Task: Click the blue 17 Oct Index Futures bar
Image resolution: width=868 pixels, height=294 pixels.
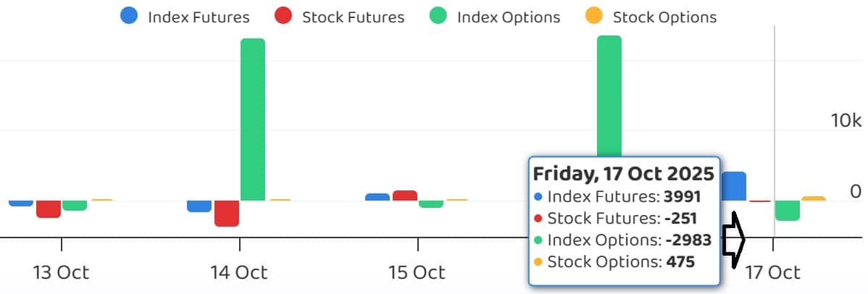Action: pyautogui.click(x=733, y=186)
